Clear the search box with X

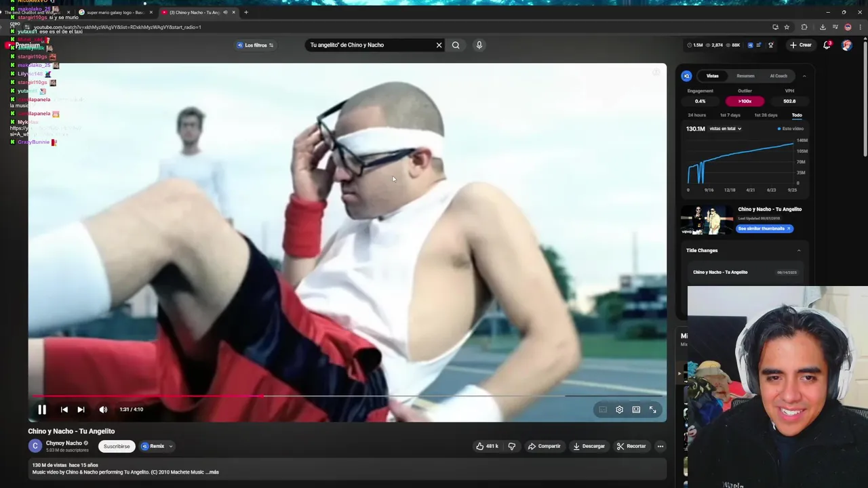point(439,45)
